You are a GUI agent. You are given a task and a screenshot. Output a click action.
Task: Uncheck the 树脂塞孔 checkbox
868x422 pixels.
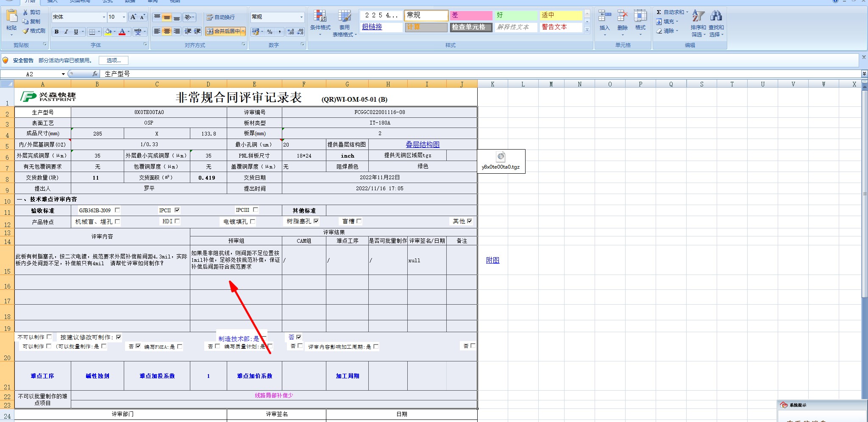pyautogui.click(x=316, y=221)
